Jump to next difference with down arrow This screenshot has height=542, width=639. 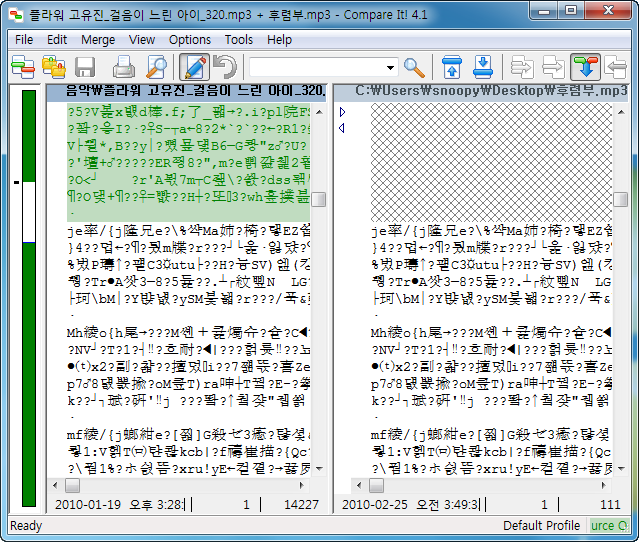pos(483,68)
